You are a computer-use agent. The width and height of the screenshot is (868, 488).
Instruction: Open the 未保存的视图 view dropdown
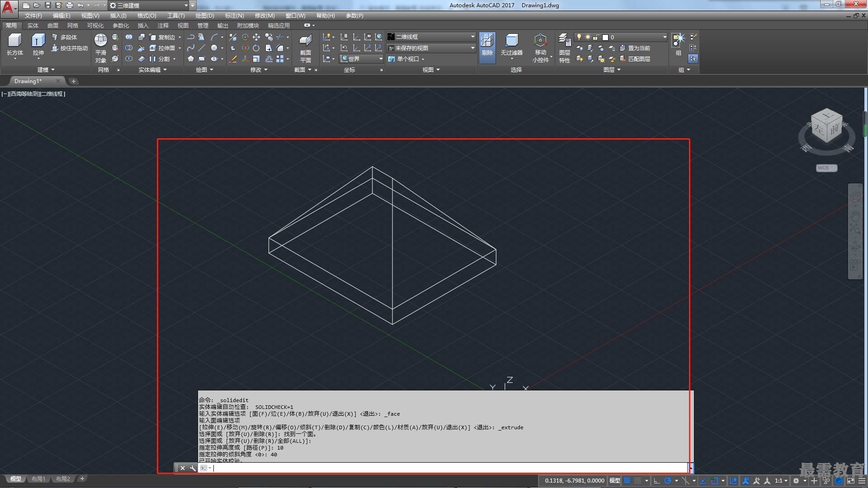coord(431,48)
